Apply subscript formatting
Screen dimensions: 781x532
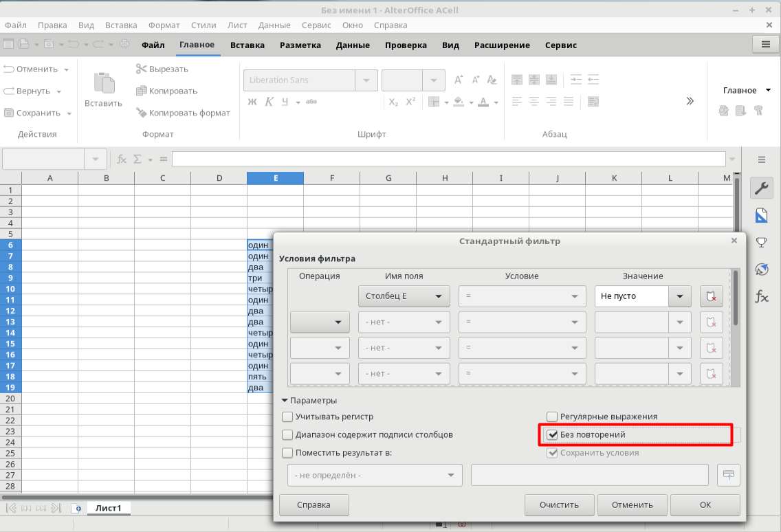point(393,102)
